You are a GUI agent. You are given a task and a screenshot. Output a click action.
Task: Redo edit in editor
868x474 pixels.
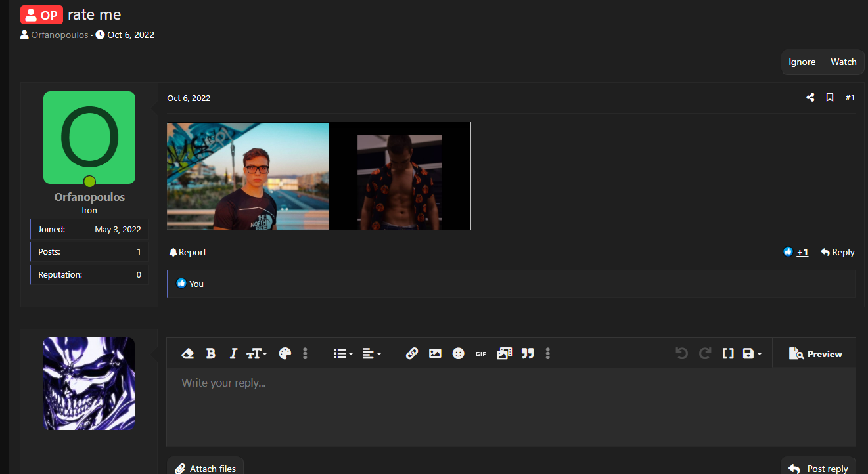pyautogui.click(x=705, y=354)
